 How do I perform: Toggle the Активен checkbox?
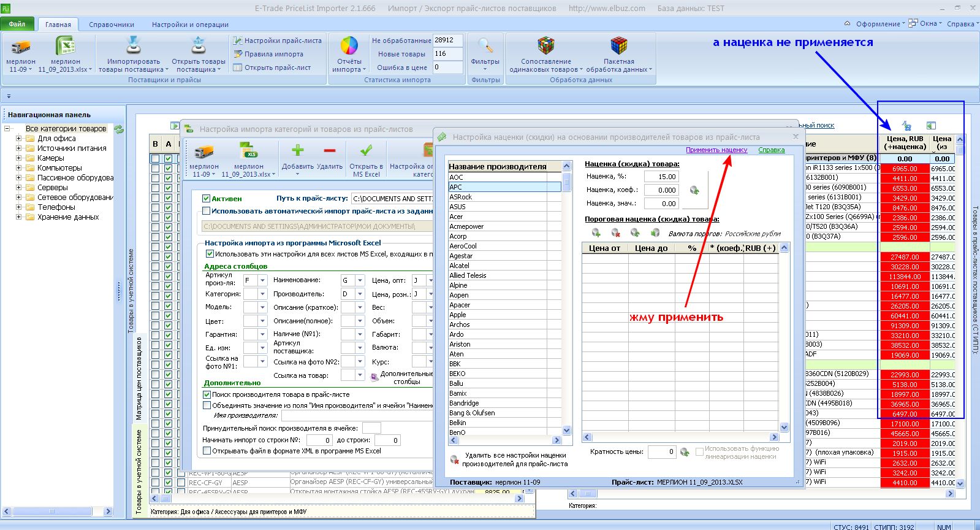pyautogui.click(x=207, y=198)
